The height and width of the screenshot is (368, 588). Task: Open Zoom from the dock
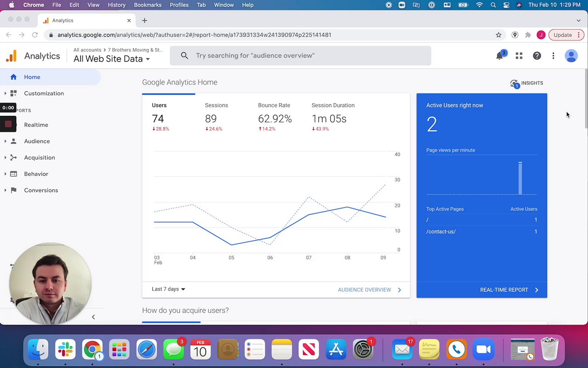click(x=483, y=350)
